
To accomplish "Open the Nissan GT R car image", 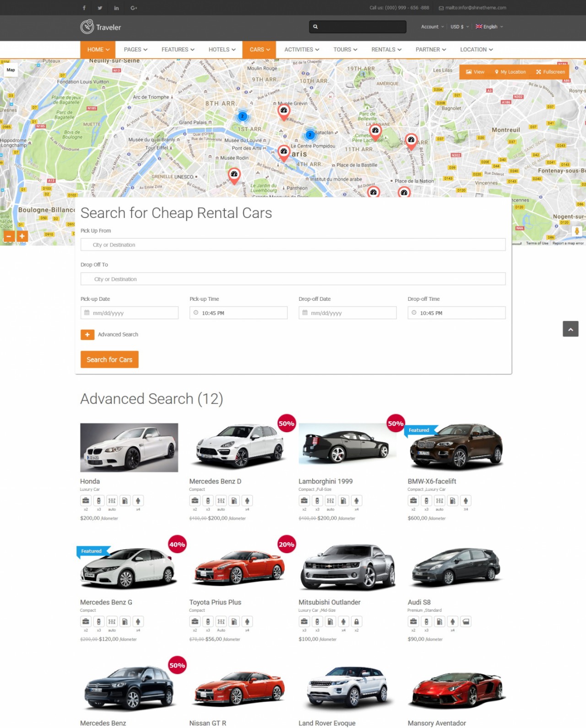I will [239, 690].
